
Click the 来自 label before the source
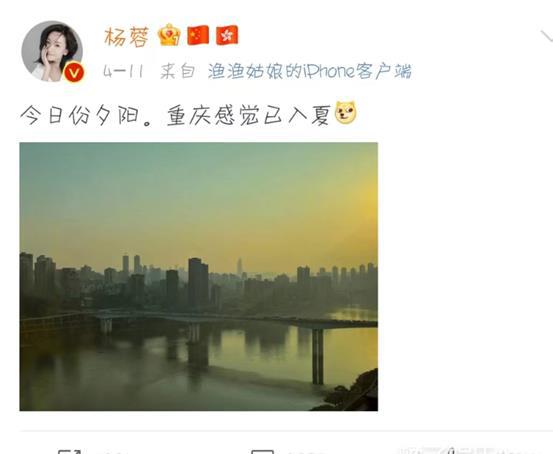point(178,72)
